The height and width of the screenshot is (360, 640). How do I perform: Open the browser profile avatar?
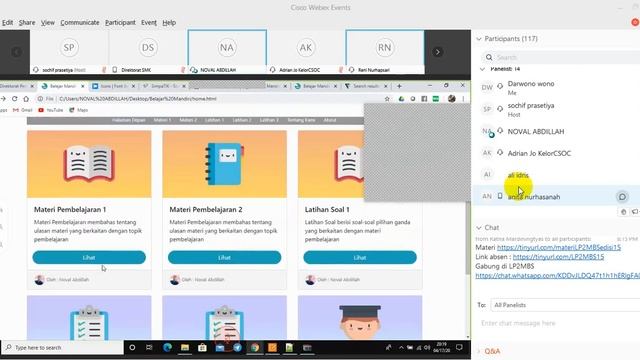point(451,99)
